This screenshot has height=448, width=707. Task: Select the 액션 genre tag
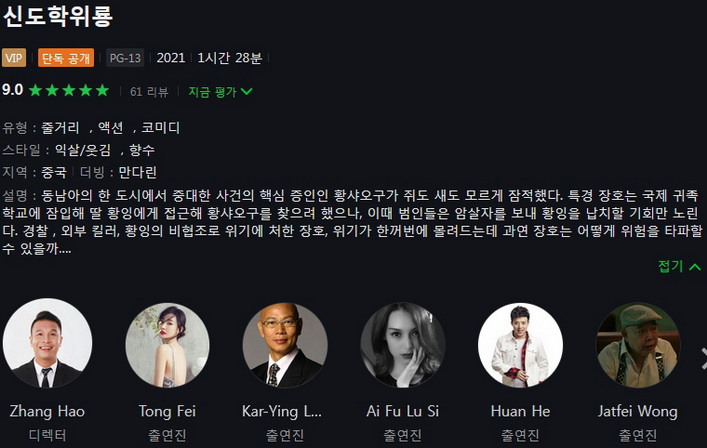click(x=110, y=128)
